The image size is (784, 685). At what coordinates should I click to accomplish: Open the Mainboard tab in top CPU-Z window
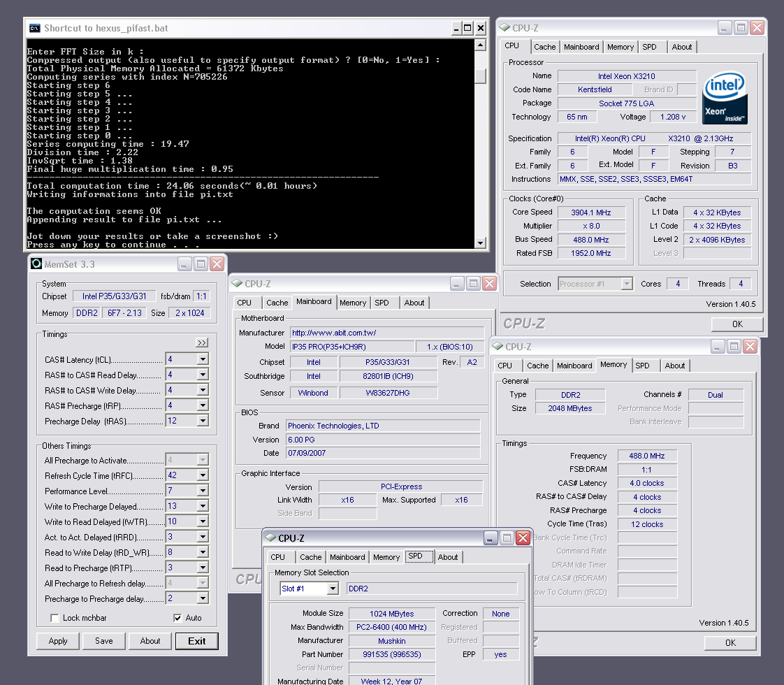[x=581, y=47]
